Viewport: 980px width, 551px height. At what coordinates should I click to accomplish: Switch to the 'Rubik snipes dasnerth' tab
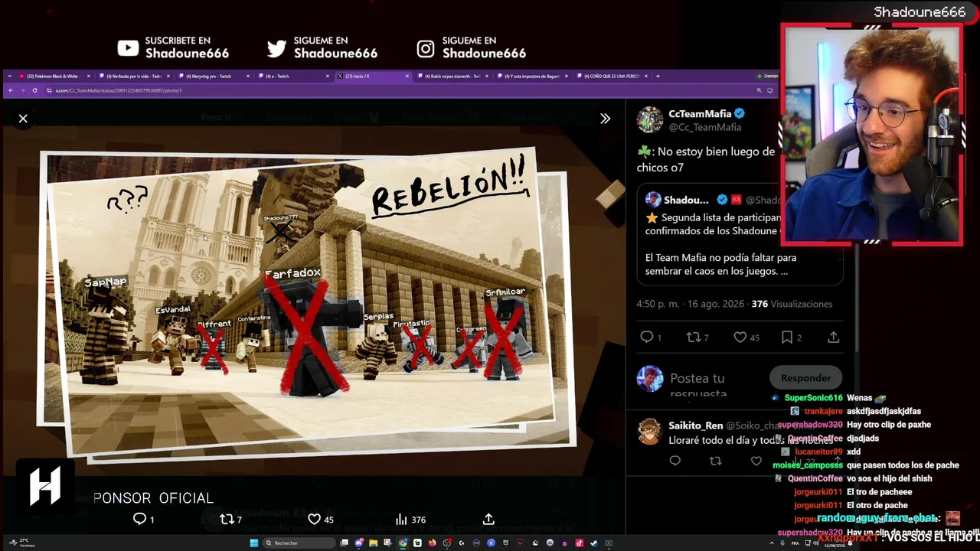(455, 77)
